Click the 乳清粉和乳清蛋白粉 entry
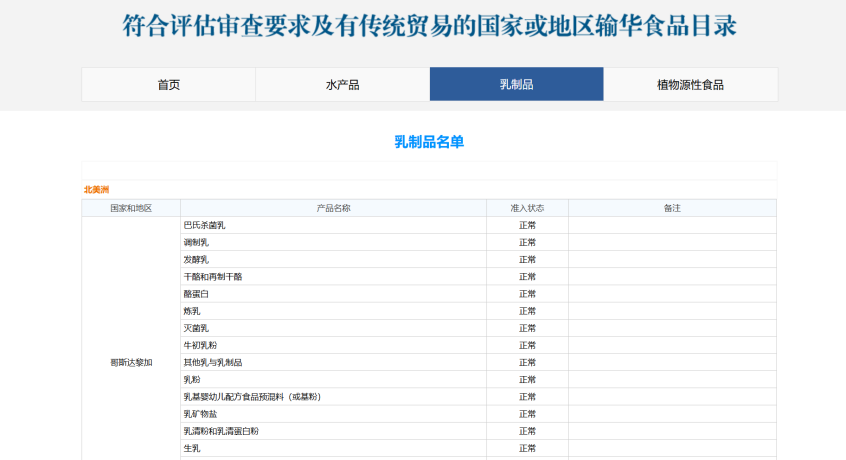The image size is (846, 460). (220, 431)
